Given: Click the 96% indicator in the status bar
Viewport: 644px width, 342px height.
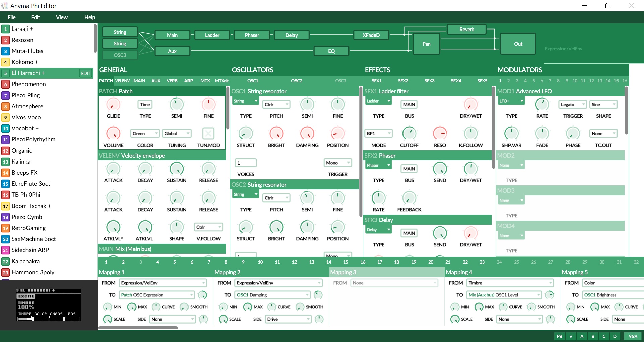Looking at the screenshot, I should (x=633, y=336).
